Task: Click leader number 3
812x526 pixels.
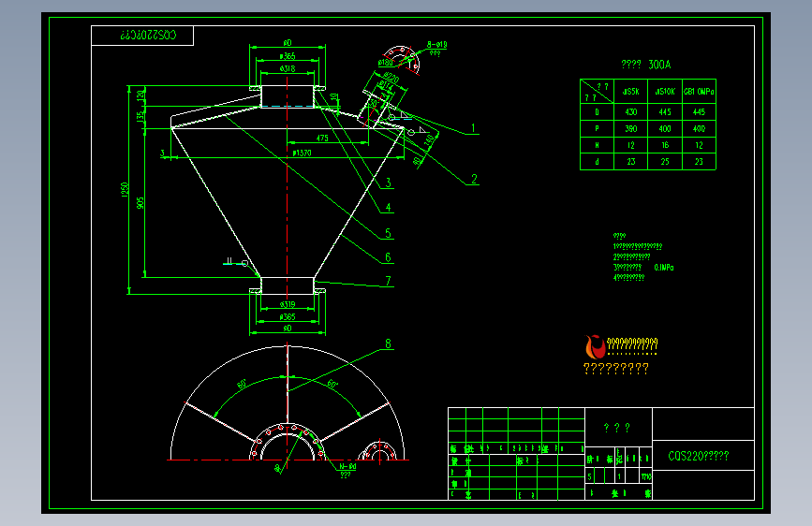Action: (x=388, y=183)
